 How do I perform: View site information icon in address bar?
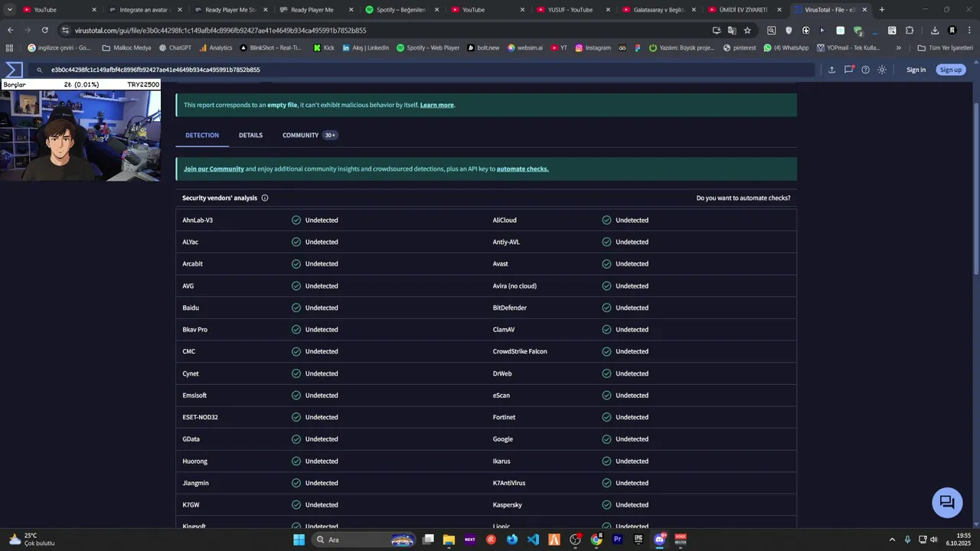(x=66, y=31)
